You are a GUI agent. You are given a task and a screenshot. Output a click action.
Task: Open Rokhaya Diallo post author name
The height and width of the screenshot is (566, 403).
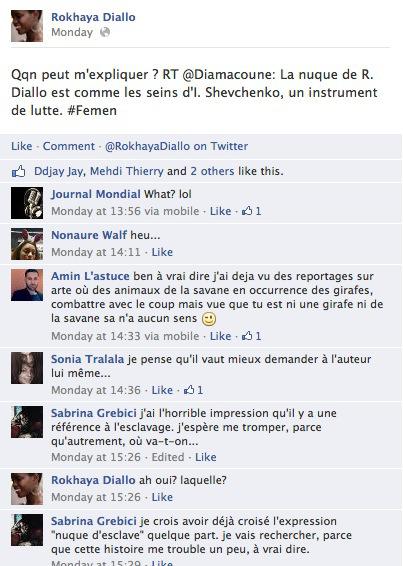click(x=93, y=17)
